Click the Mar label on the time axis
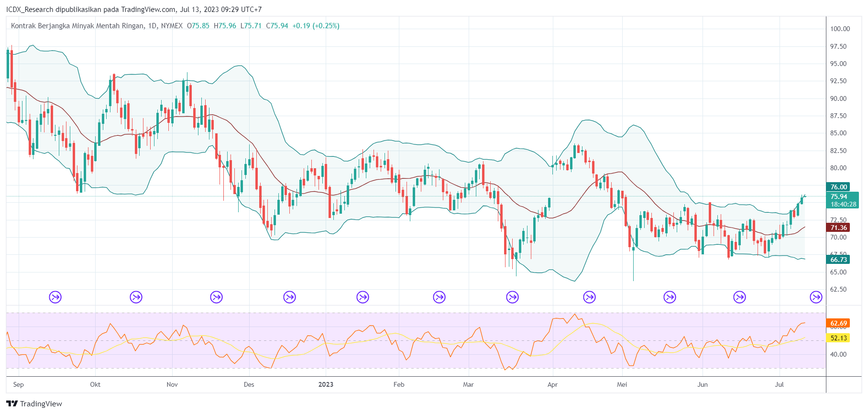This screenshot has height=414, width=868. 468,384
